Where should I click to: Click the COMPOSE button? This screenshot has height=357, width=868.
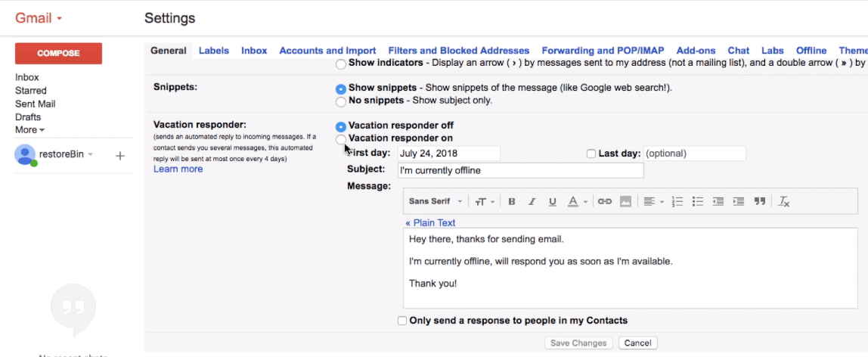(59, 53)
